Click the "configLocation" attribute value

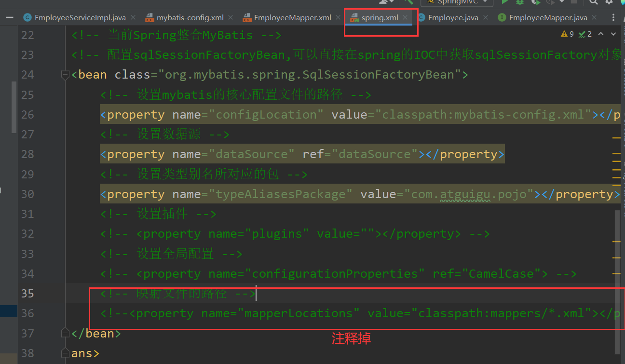(266, 115)
